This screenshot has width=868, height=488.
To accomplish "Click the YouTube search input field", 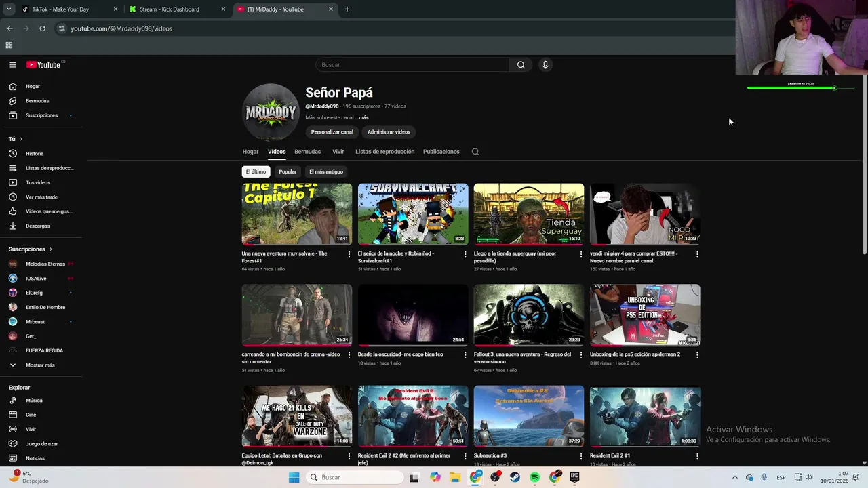I will tap(412, 65).
